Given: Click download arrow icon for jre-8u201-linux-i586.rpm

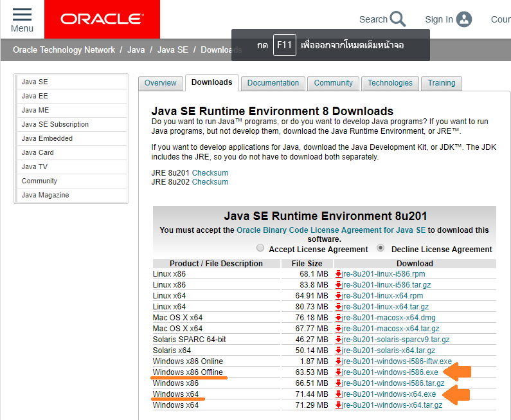Looking at the screenshot, I should point(338,274).
